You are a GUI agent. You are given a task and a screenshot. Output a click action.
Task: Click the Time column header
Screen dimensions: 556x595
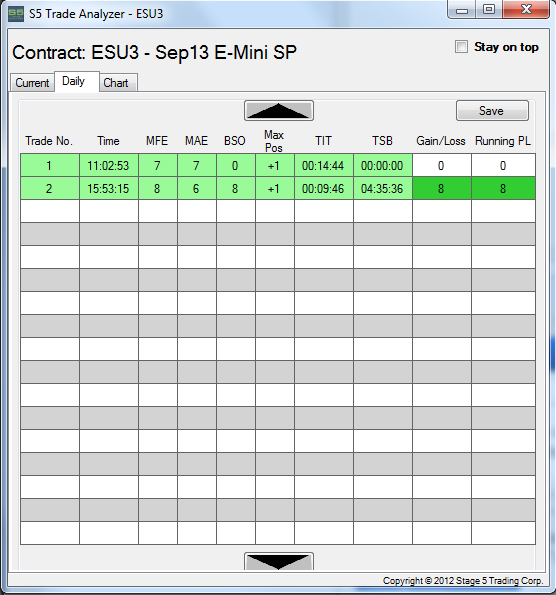[x=108, y=141]
